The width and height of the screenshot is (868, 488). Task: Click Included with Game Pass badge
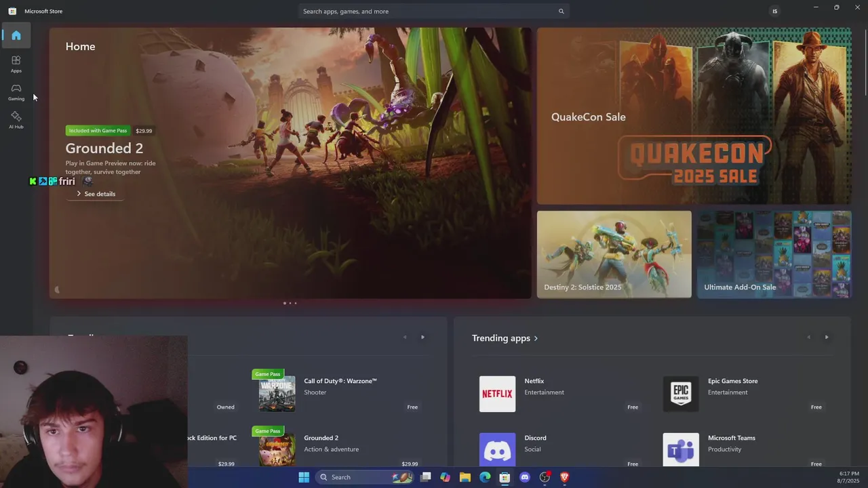click(98, 130)
